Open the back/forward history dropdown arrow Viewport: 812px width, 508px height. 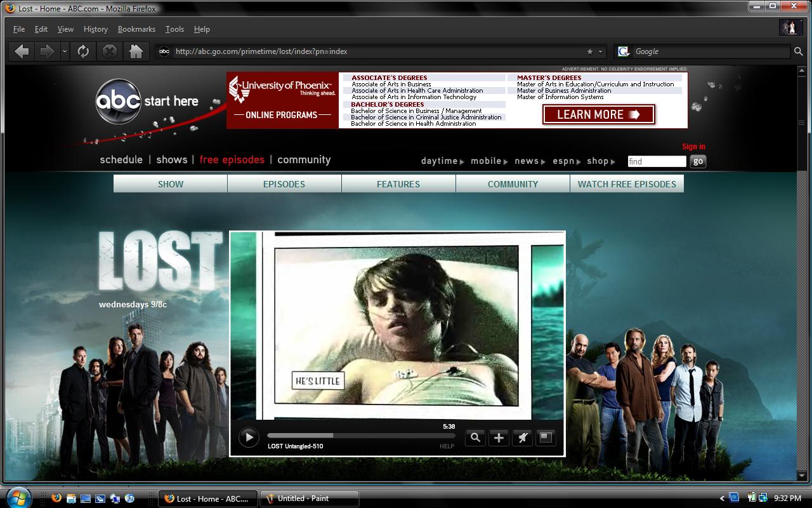[65, 51]
